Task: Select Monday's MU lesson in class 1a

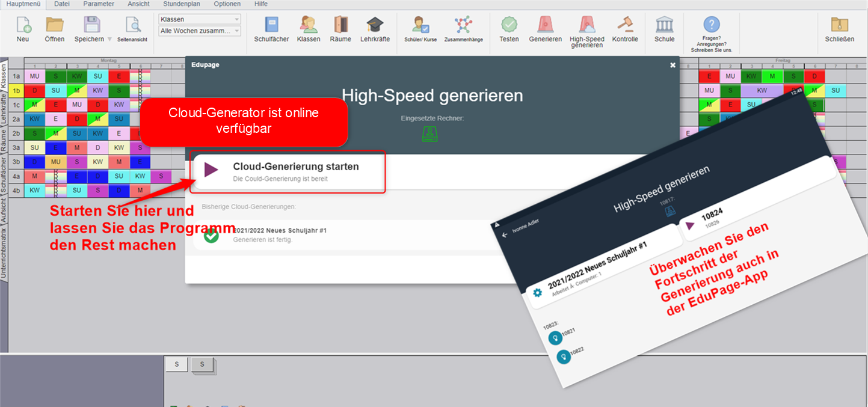Action: click(35, 76)
